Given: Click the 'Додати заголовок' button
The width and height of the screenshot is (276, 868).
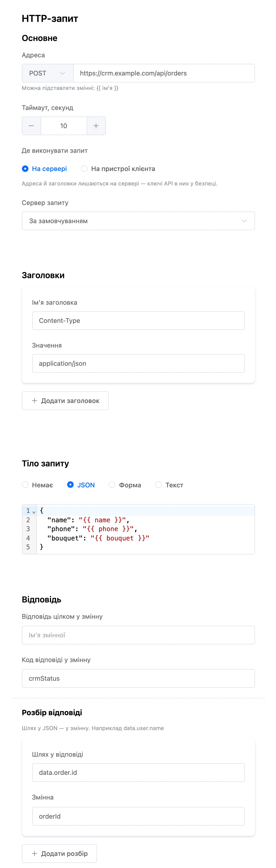Looking at the screenshot, I should point(65,400).
